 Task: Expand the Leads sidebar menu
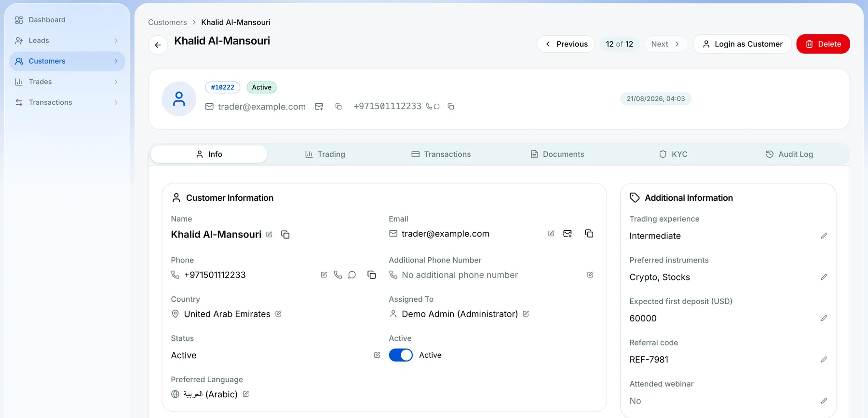click(67, 41)
